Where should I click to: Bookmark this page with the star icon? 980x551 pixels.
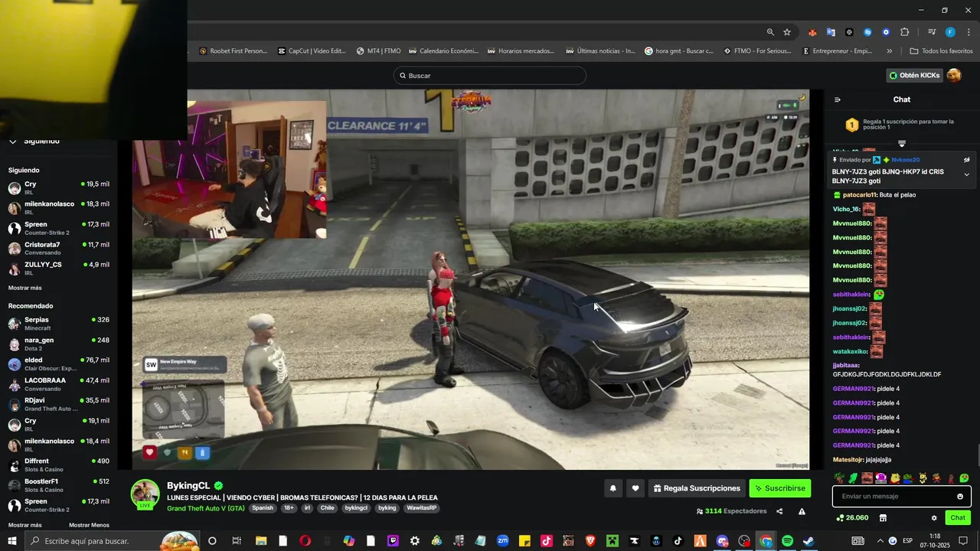(x=787, y=32)
